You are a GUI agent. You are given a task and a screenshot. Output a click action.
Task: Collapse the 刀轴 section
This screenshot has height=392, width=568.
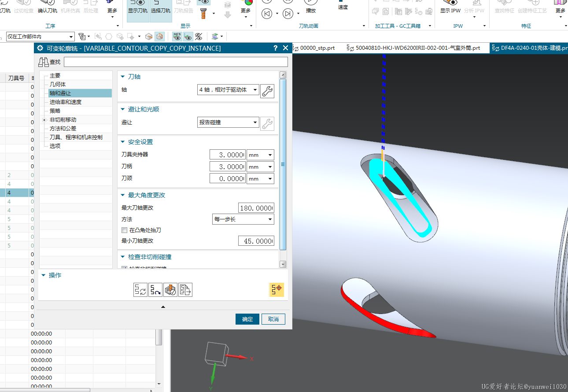(123, 77)
